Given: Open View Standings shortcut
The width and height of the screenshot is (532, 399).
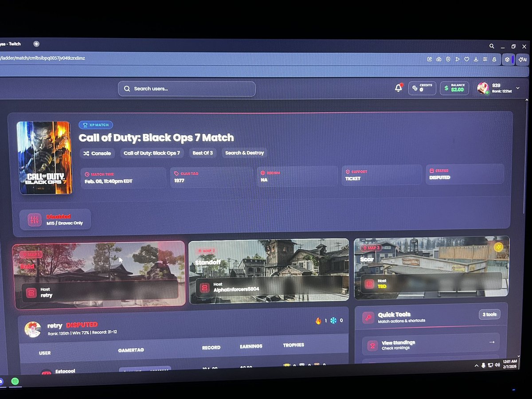Looking at the screenshot, I should 430,344.
